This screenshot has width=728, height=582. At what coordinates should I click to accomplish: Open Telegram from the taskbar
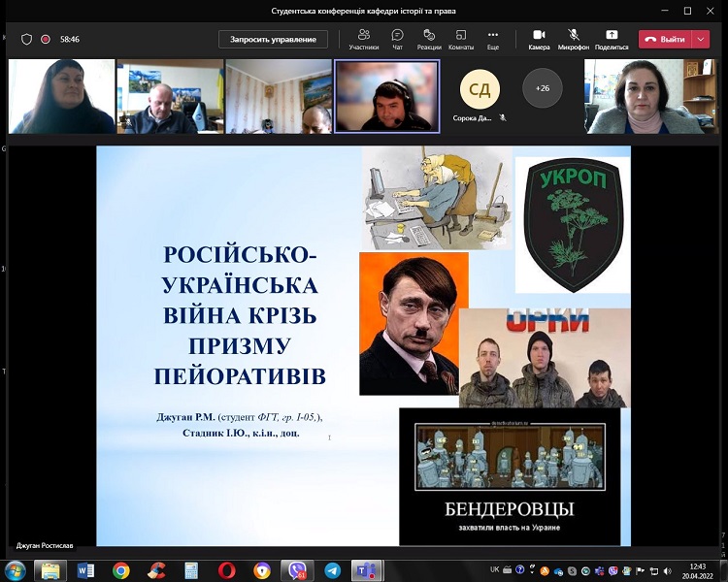(x=332, y=570)
